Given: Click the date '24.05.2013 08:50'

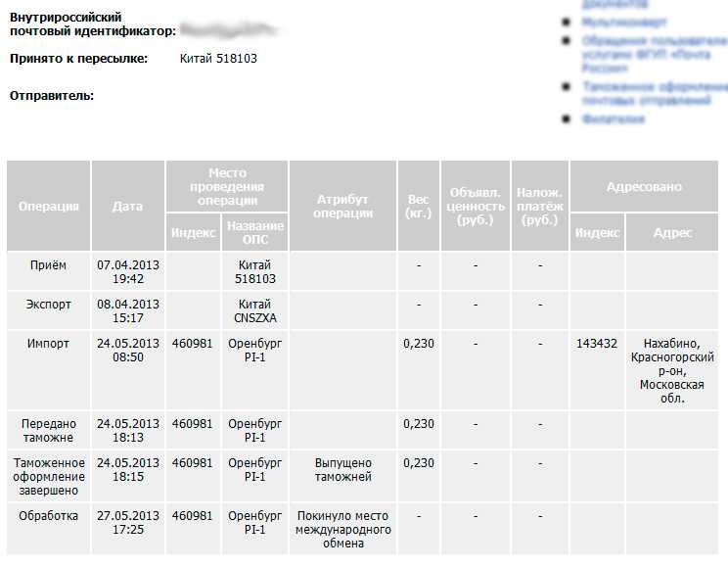Looking at the screenshot, I should 127,351.
